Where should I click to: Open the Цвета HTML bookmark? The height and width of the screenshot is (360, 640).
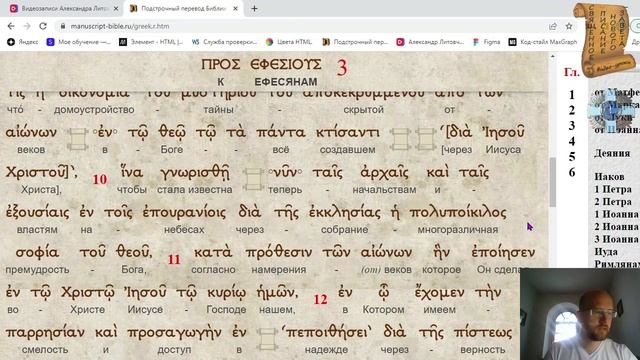[x=289, y=42]
